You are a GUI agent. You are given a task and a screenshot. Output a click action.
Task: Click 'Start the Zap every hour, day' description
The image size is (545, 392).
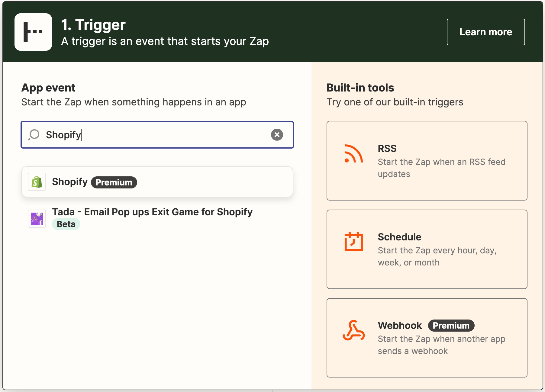[x=437, y=256]
